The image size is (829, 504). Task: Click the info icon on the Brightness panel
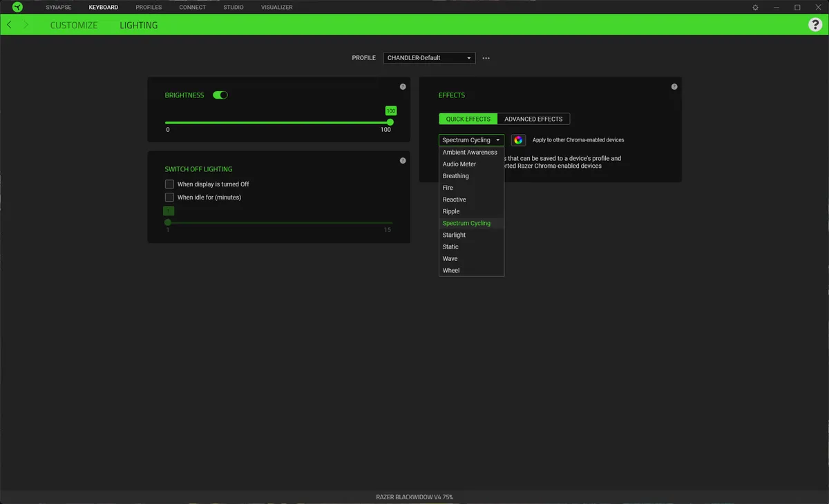tap(403, 86)
